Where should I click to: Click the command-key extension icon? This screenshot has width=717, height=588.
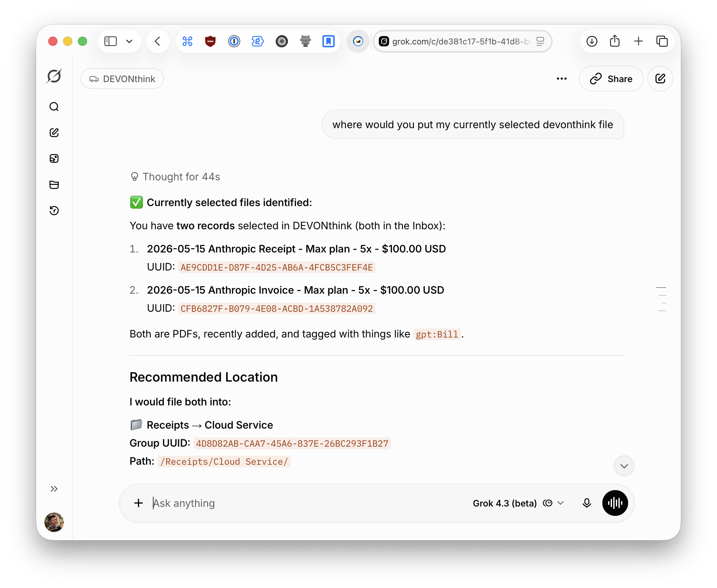point(187,41)
